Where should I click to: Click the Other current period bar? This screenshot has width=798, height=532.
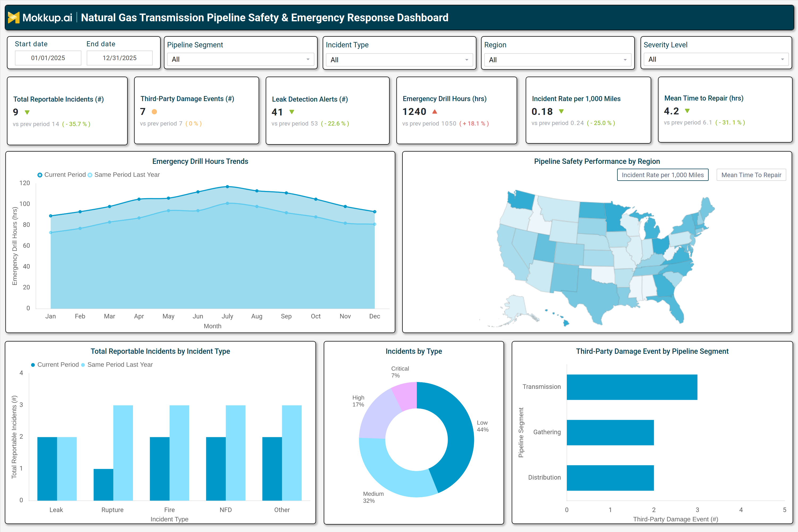coord(272,468)
